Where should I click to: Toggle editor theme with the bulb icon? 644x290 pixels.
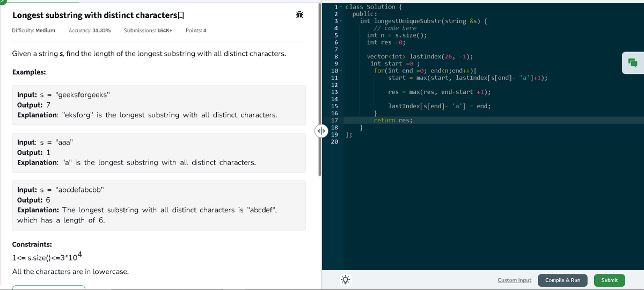(345, 280)
